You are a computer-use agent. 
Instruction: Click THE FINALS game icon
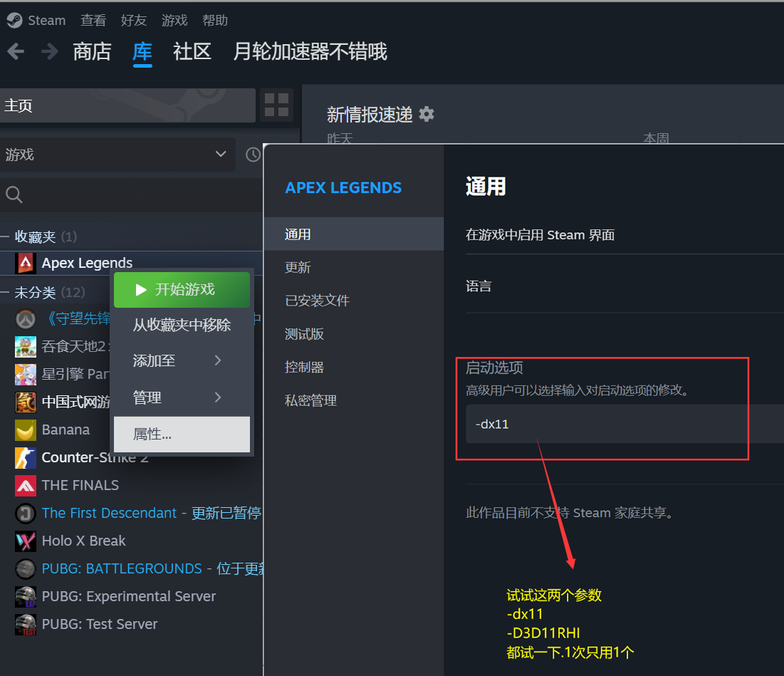[x=26, y=486]
